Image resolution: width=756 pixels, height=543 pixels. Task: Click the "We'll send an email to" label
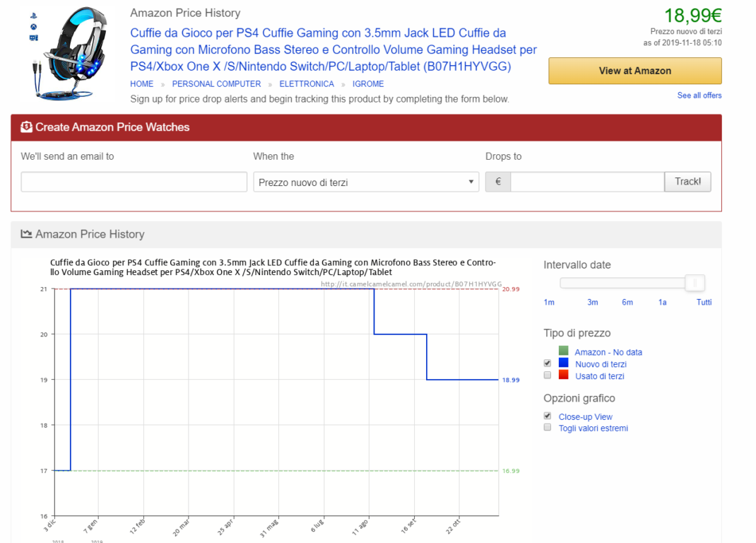point(68,156)
